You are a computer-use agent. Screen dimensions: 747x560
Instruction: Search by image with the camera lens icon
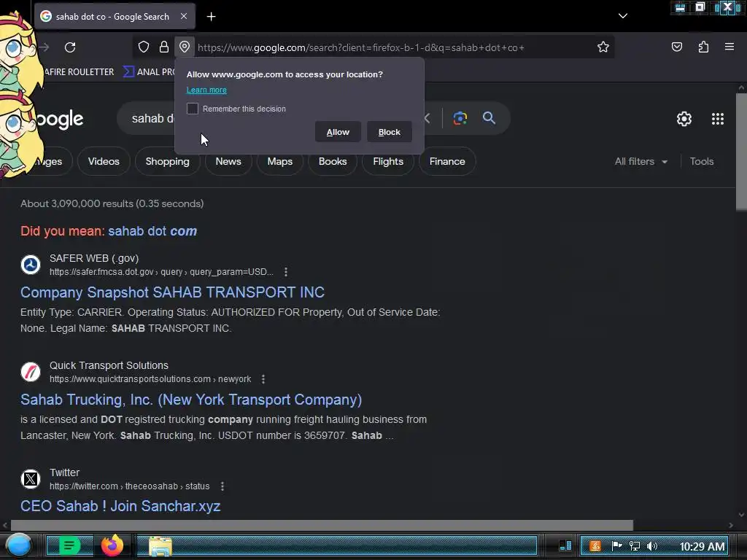(460, 118)
